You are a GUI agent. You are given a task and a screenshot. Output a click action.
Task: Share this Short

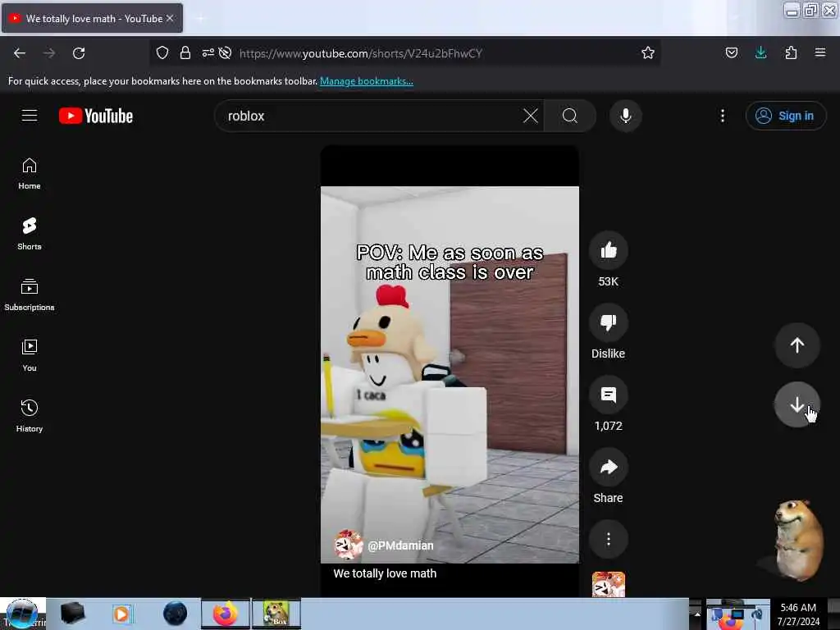pos(608,467)
